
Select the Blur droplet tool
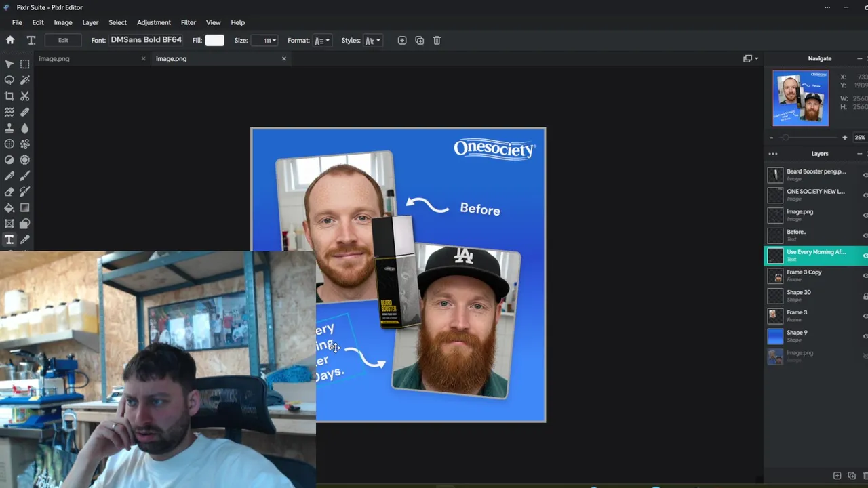click(25, 128)
